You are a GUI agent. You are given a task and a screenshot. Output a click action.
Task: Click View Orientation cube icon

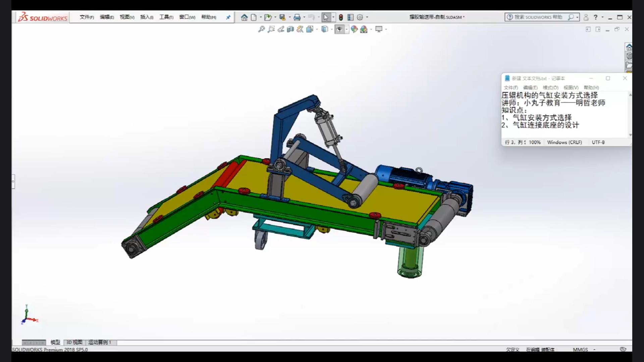(x=310, y=29)
